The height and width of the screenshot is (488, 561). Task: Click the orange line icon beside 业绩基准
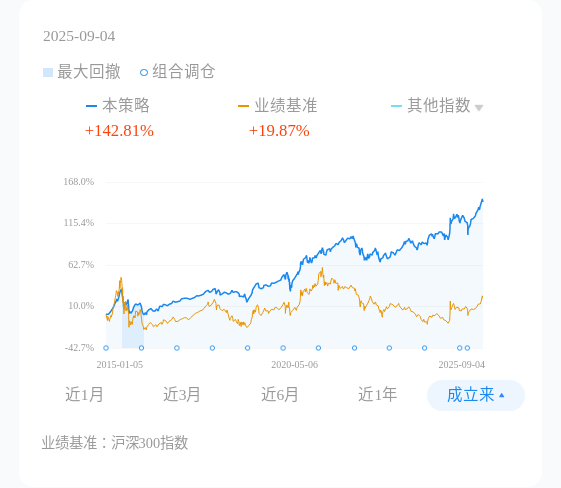tap(243, 106)
